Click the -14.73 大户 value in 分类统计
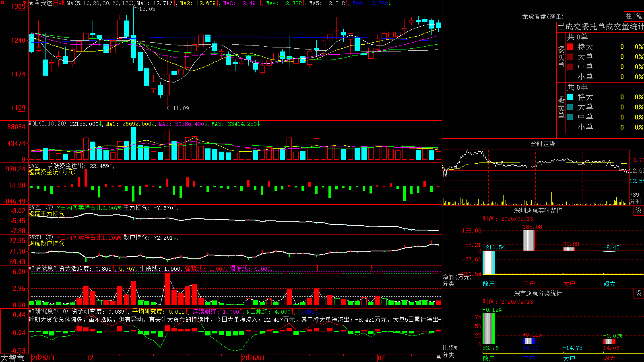 (x=572, y=348)
